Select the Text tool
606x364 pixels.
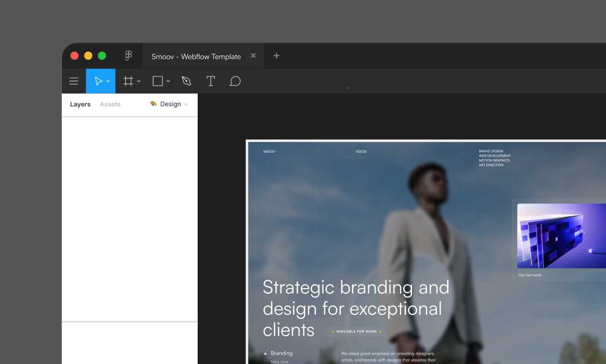pyautogui.click(x=211, y=81)
